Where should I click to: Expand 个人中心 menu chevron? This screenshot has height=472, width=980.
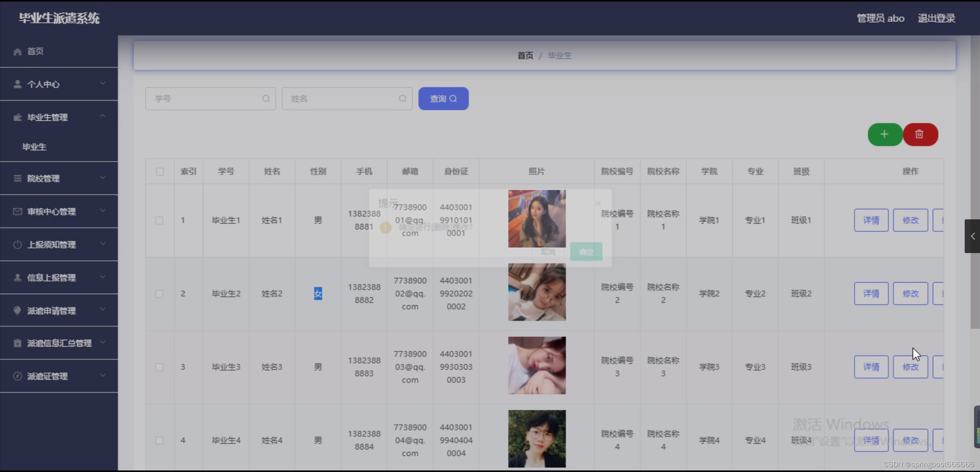click(x=102, y=83)
